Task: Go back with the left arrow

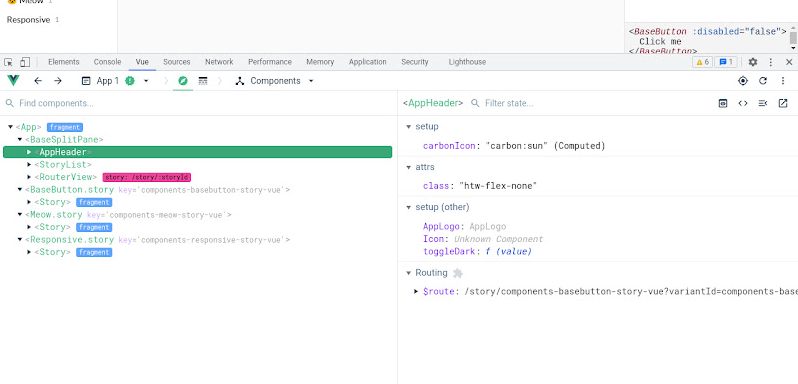Action: pyautogui.click(x=38, y=81)
